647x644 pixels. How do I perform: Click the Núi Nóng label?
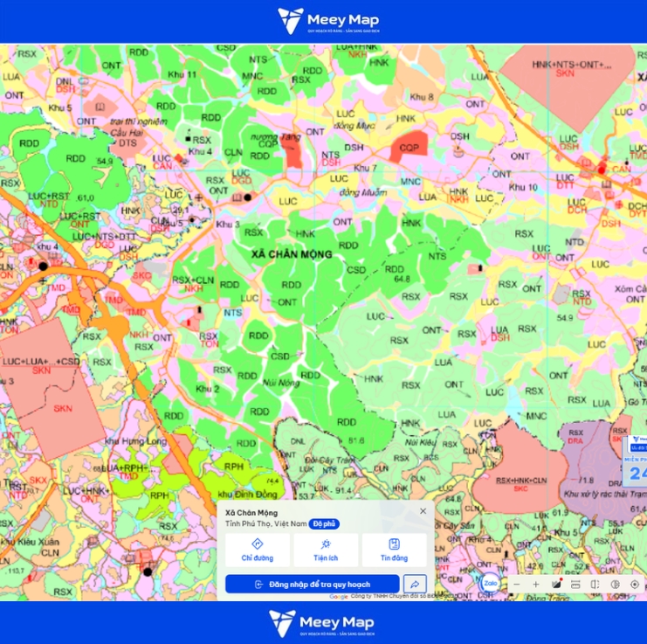click(281, 383)
